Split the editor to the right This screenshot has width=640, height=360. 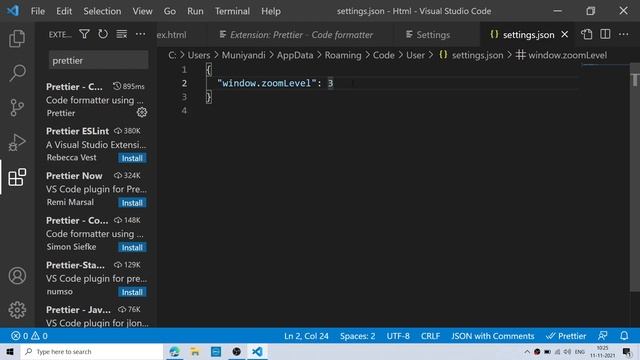(605, 34)
